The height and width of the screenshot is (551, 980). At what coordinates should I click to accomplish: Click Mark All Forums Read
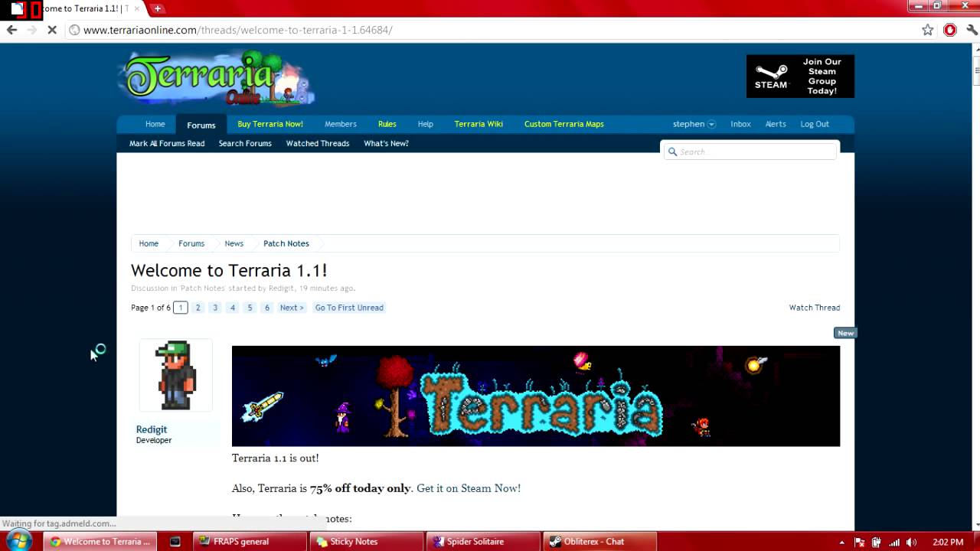(x=167, y=143)
